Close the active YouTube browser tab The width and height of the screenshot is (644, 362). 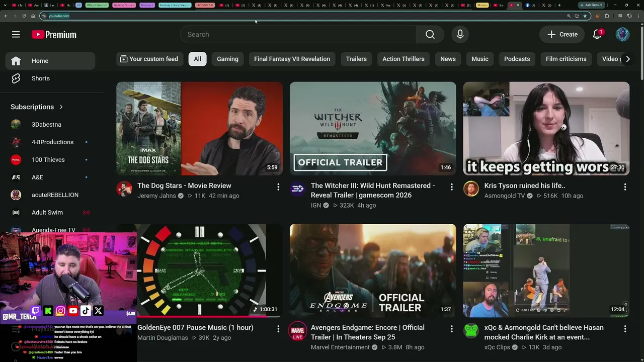click(518, 5)
